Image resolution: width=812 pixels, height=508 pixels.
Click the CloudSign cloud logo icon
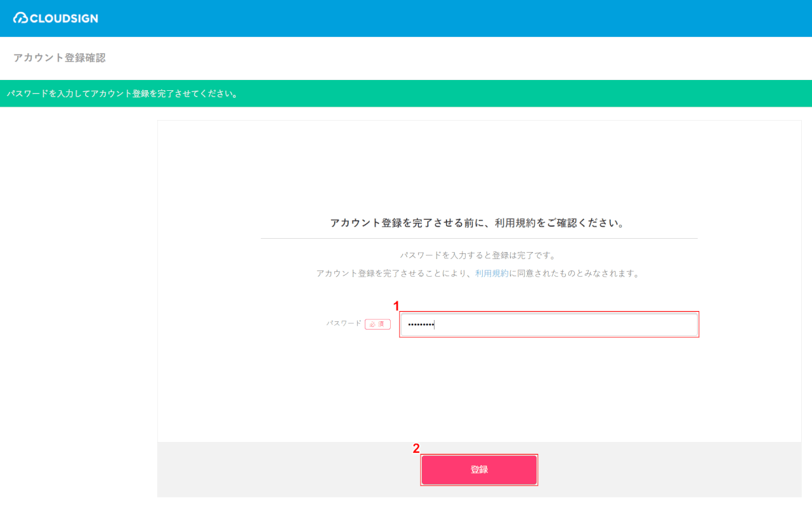20,18
